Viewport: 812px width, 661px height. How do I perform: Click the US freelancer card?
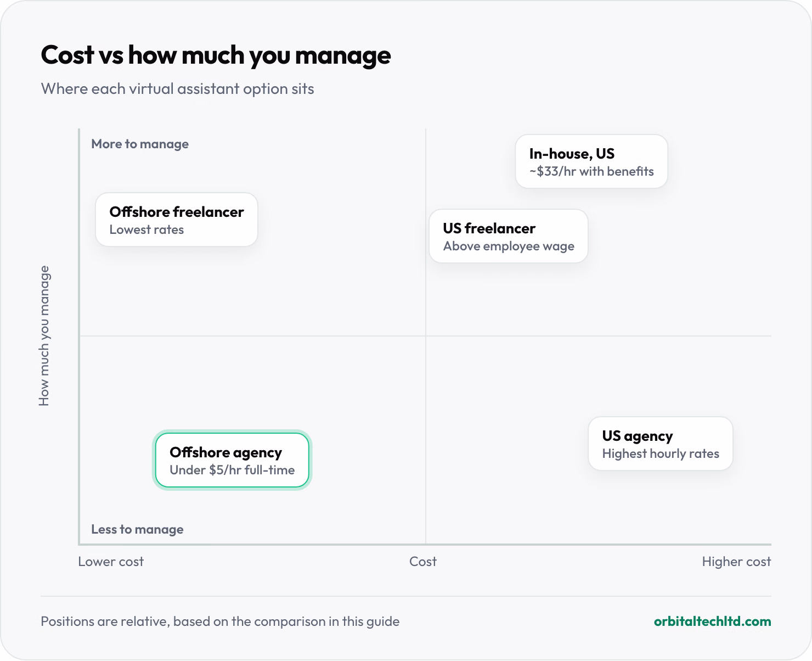(x=509, y=236)
